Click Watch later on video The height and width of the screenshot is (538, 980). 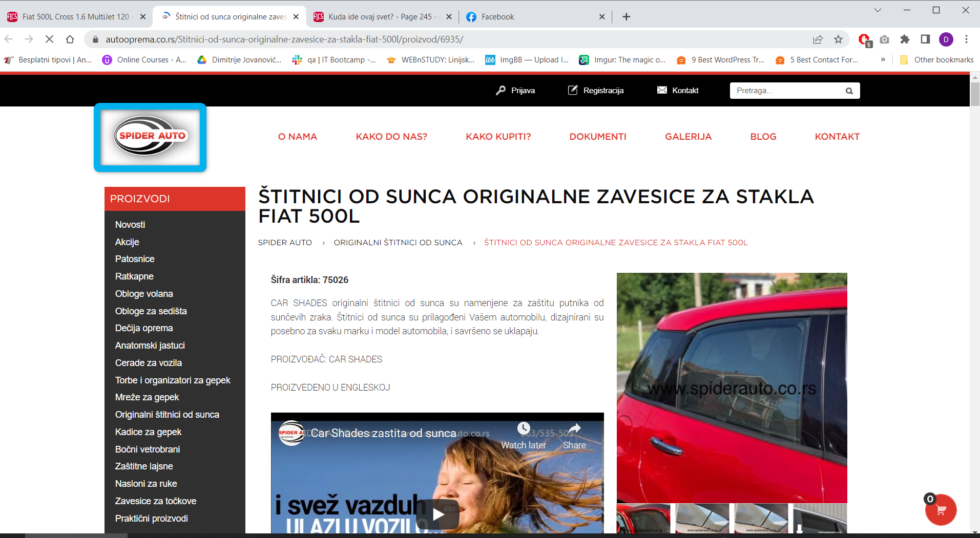(x=524, y=436)
